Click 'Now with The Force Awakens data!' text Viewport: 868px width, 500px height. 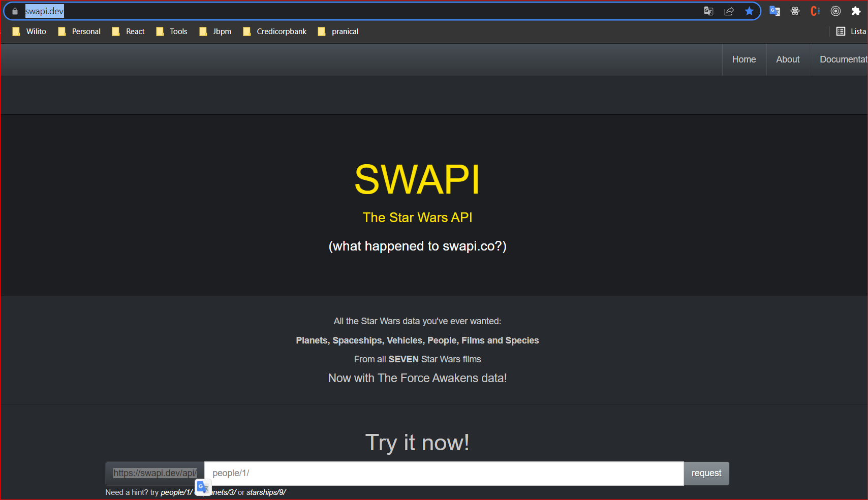[x=417, y=378]
